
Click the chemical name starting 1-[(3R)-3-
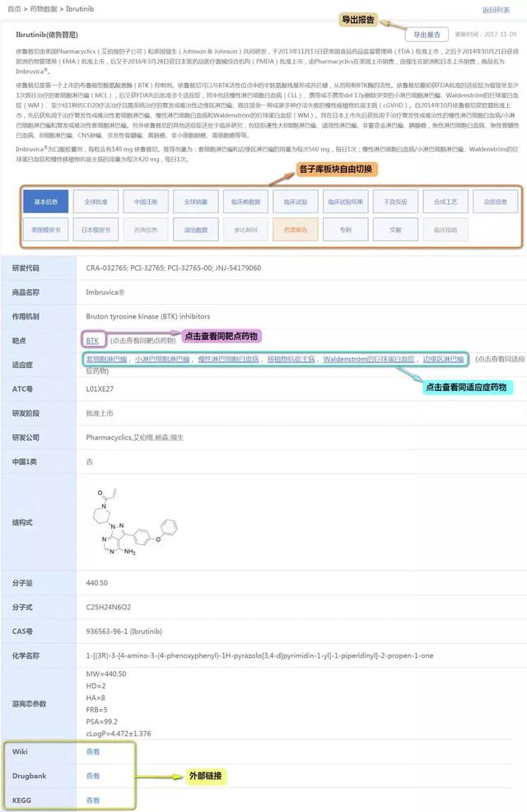260,656
